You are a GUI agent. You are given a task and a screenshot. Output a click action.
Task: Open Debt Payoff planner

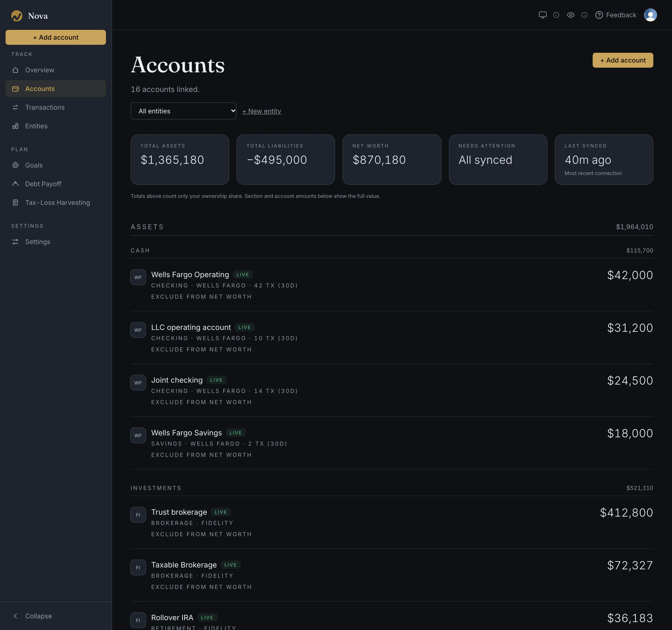pyautogui.click(x=56, y=184)
